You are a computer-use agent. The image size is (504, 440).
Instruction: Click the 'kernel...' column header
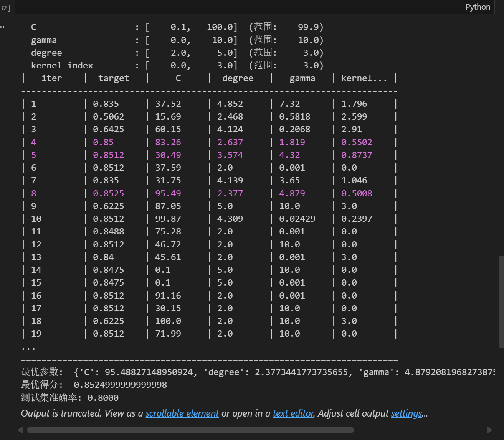pyautogui.click(x=364, y=78)
